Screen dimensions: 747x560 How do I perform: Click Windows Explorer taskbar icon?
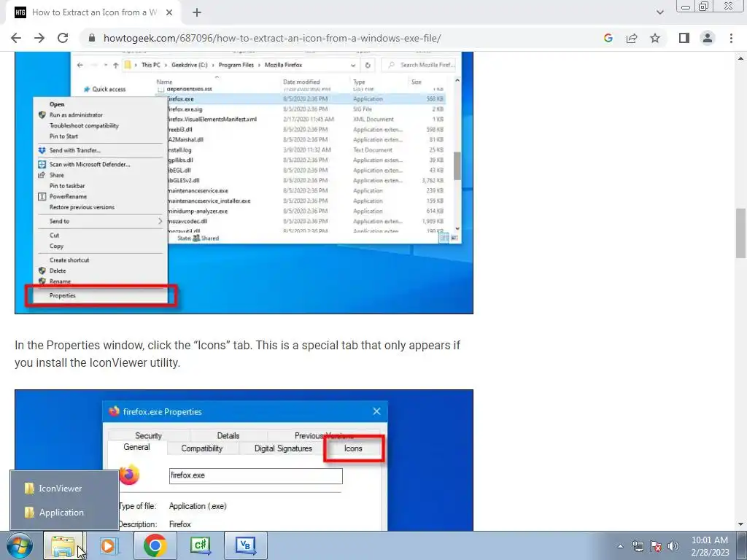(63, 545)
